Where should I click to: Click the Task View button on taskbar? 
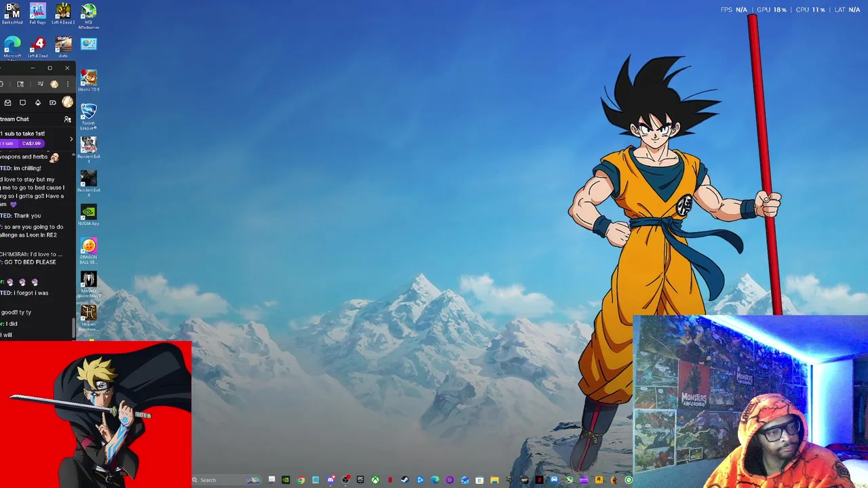271,479
